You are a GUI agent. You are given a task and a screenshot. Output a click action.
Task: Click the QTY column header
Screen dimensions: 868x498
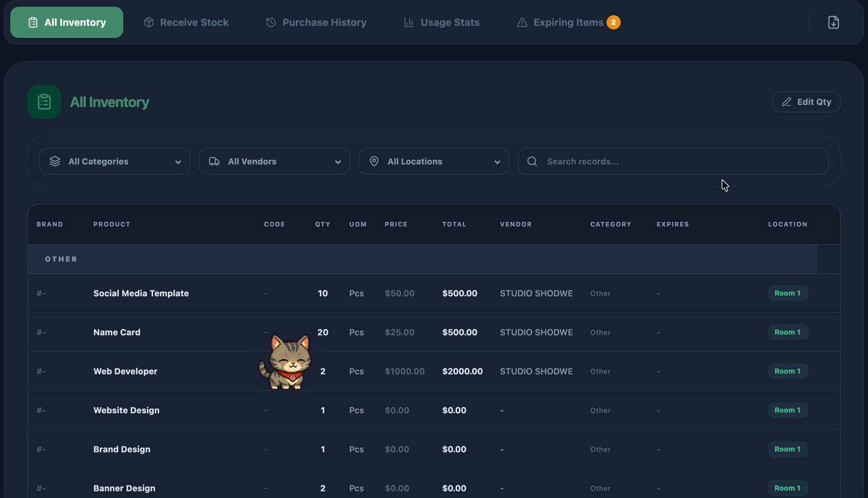[x=323, y=224]
